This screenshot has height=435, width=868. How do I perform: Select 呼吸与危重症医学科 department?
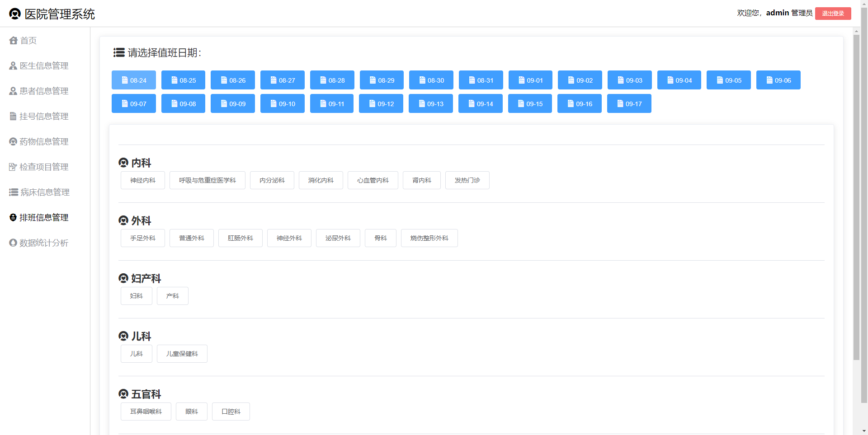coord(208,180)
